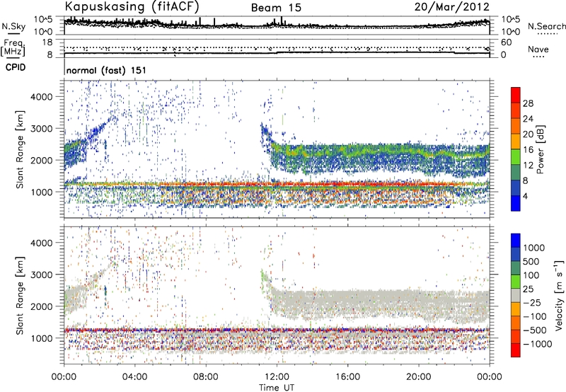Select Velocity colorbar segment between 25 and 100
This screenshot has height=392, width=566.
point(516,282)
